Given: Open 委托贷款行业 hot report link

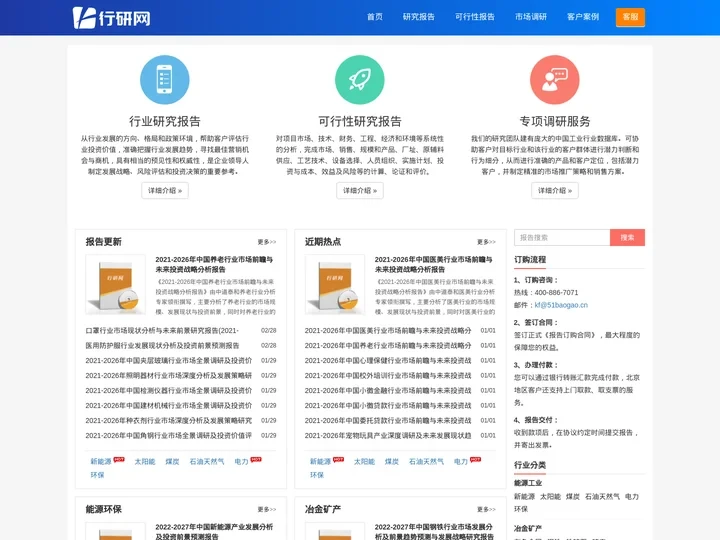Looking at the screenshot, I should tap(388, 421).
